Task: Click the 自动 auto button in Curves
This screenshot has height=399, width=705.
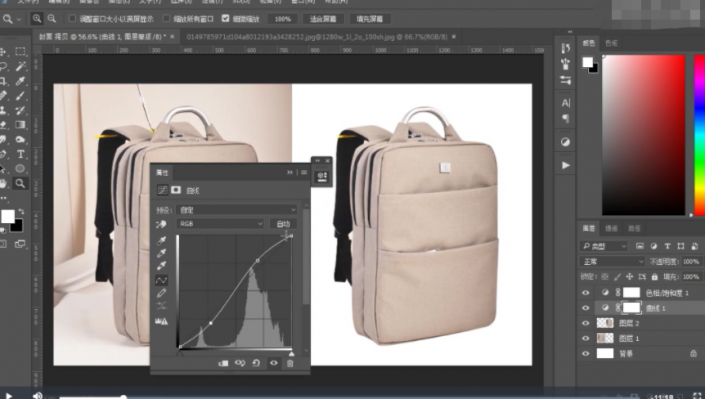Action: click(x=283, y=224)
